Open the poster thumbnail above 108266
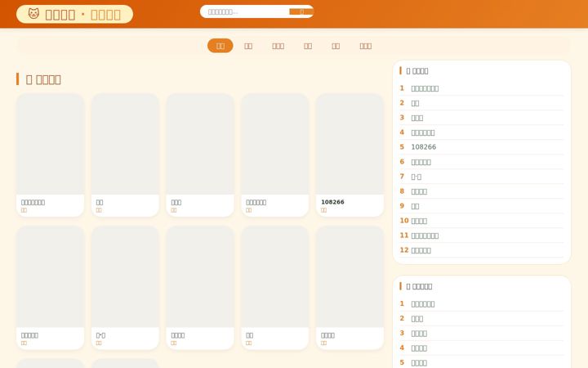This screenshot has height=368, width=588. click(x=350, y=144)
